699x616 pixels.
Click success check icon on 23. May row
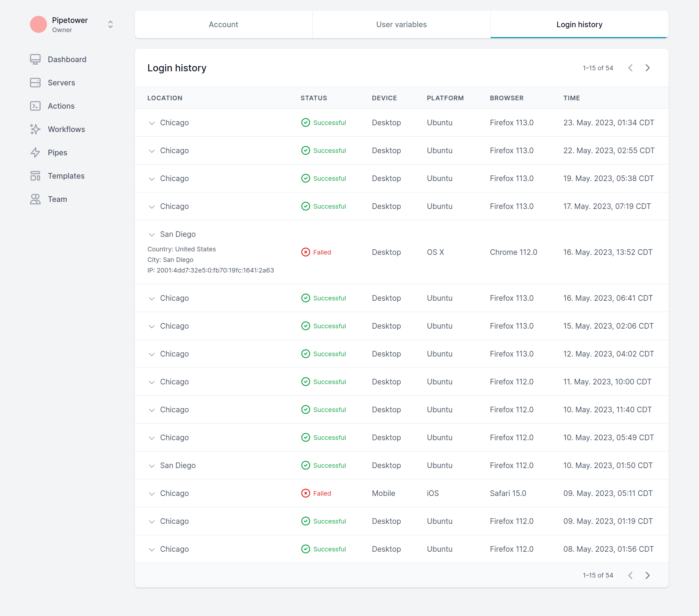pyautogui.click(x=306, y=122)
